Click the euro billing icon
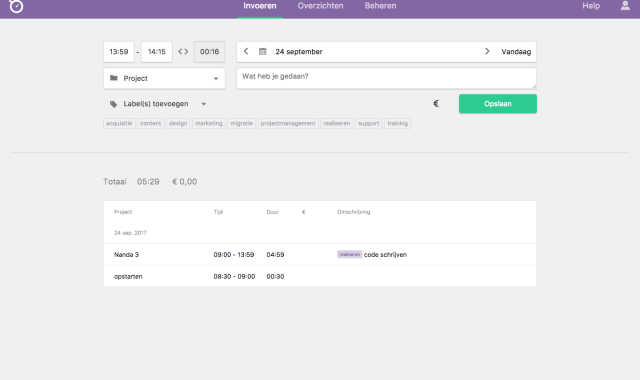This screenshot has width=640, height=380. point(436,104)
